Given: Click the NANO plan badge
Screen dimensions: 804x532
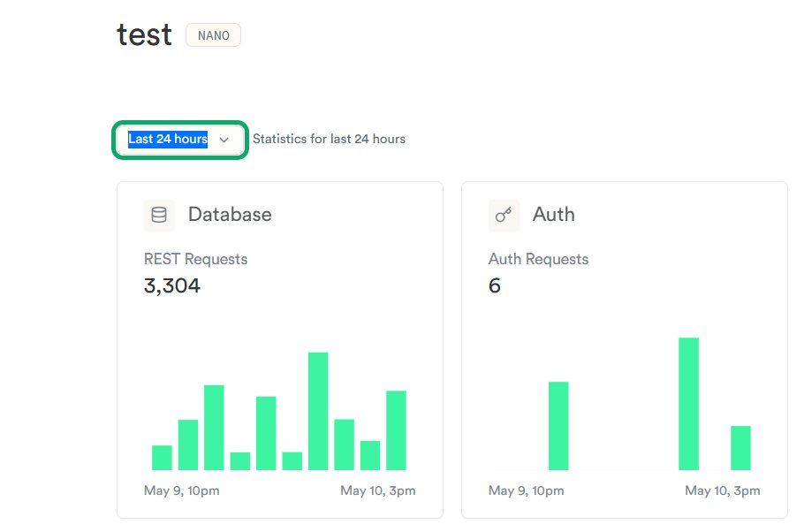Looking at the screenshot, I should click(213, 35).
